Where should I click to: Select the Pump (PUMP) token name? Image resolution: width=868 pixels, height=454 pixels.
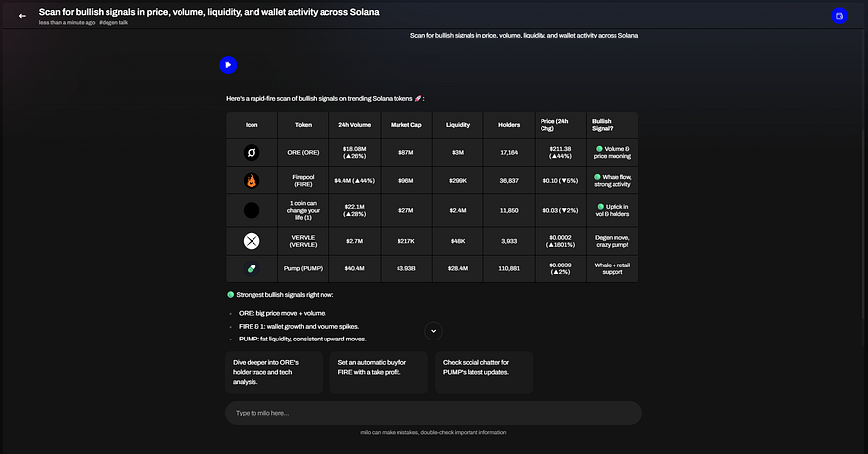click(303, 268)
